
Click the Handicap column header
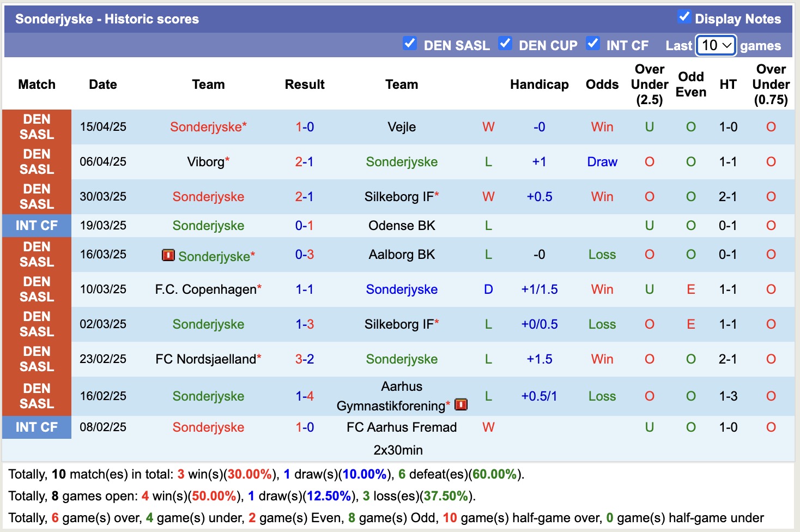(x=539, y=84)
